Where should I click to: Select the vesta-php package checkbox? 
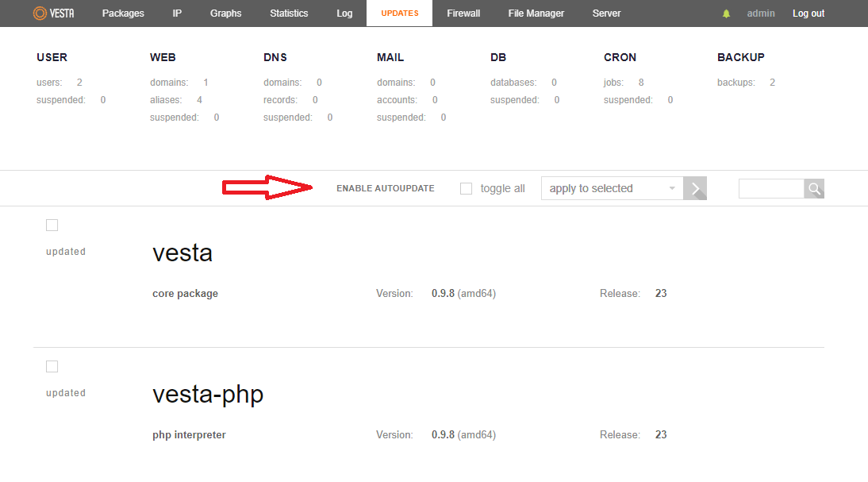(x=52, y=367)
